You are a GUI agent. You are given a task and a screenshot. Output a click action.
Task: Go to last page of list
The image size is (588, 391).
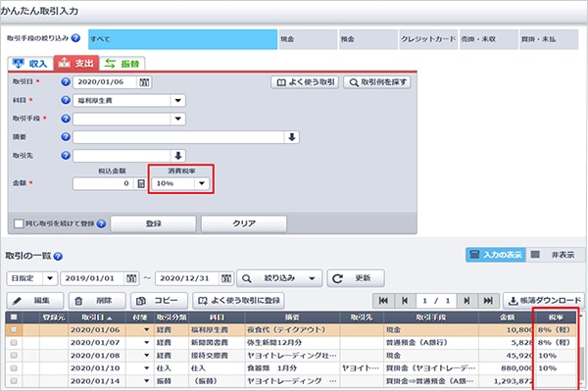(488, 301)
